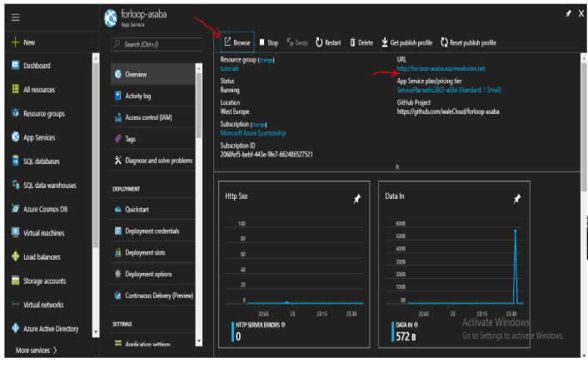
Task: Click the Azure Cosmos DB icon
Action: click(x=15, y=209)
